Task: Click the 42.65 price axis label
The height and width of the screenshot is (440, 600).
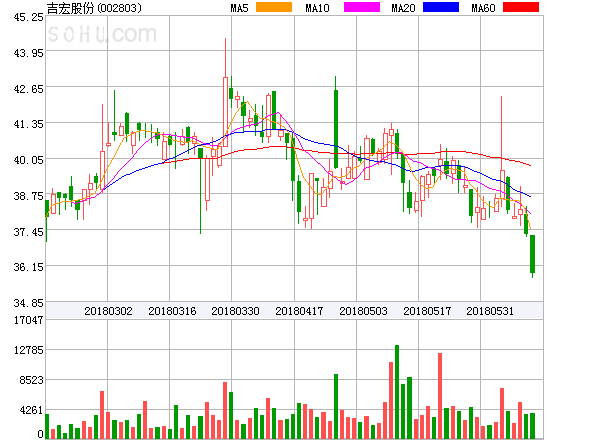Action: tap(28, 89)
